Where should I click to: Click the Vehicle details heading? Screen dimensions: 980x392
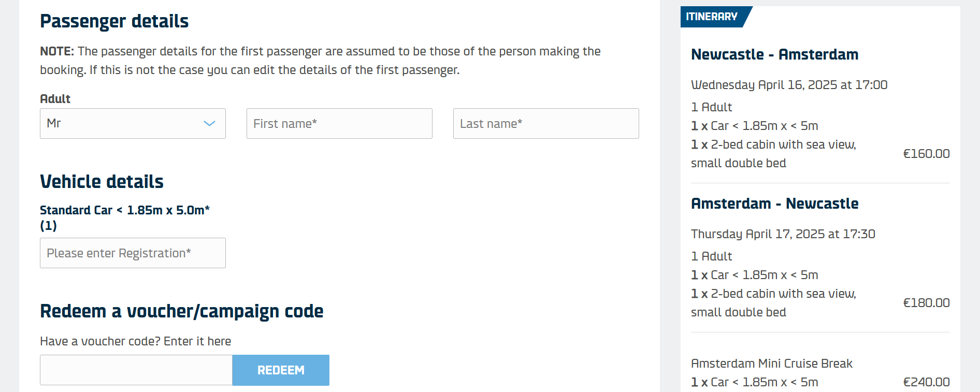[102, 182]
